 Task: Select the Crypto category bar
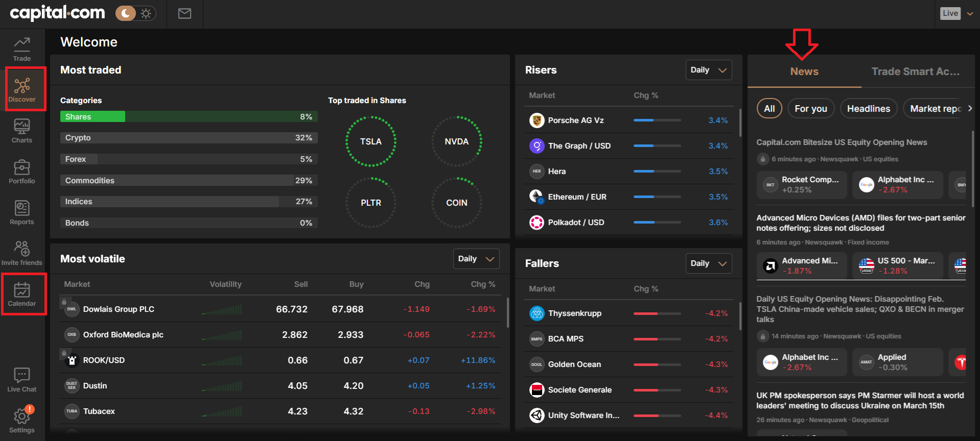click(189, 138)
